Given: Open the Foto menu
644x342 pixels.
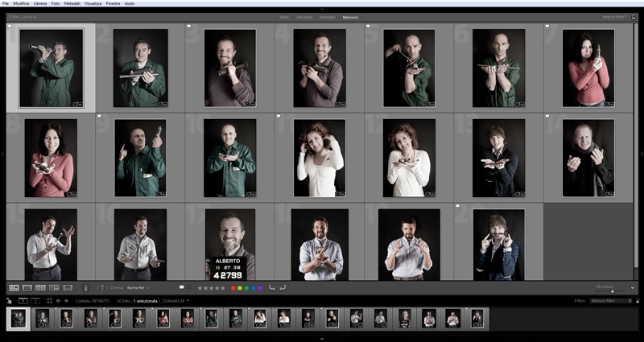Looking at the screenshot, I should [56, 3].
